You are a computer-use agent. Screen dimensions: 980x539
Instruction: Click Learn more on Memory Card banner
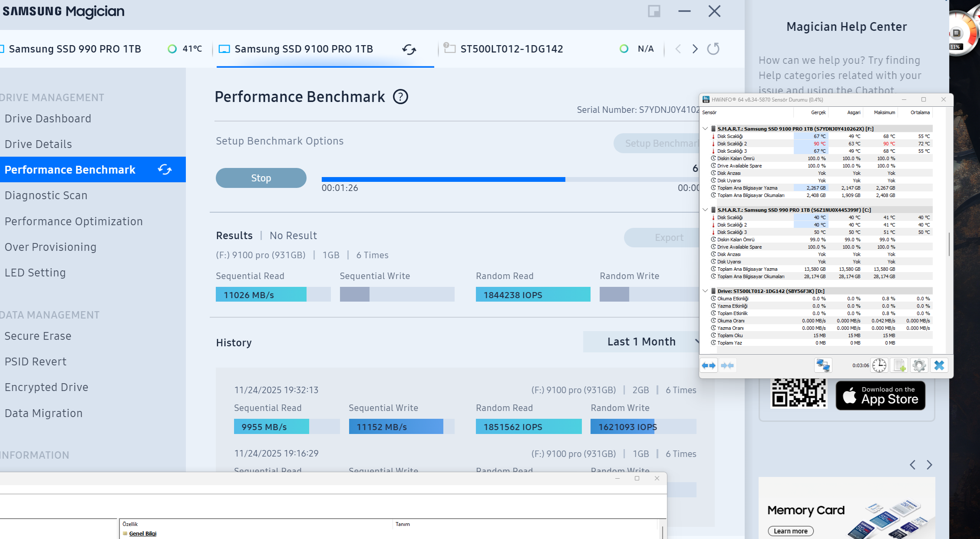(791, 531)
